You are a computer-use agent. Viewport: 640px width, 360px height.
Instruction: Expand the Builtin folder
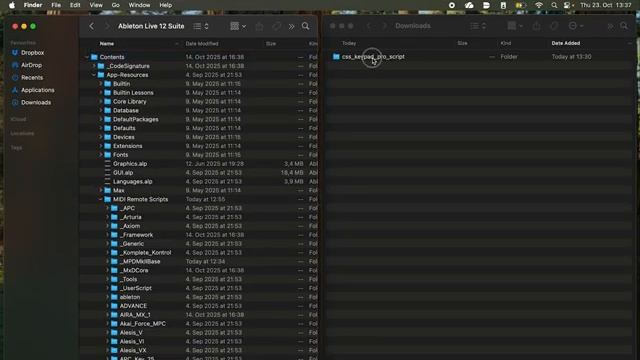pos(101,84)
